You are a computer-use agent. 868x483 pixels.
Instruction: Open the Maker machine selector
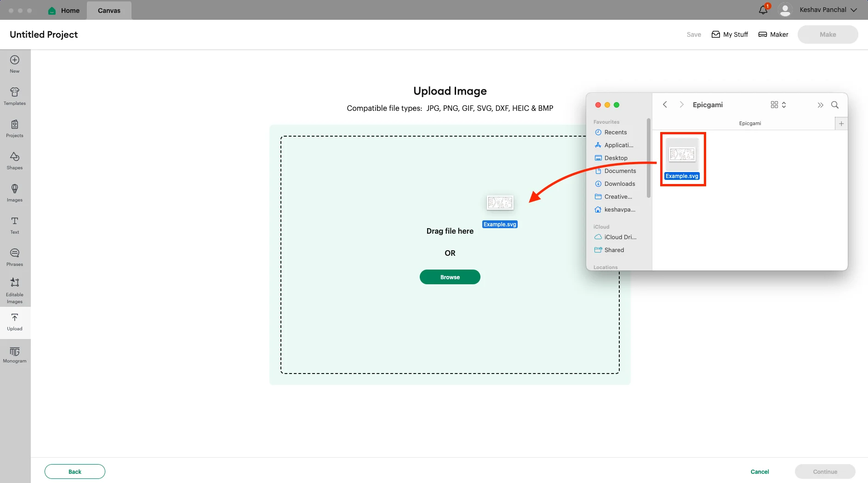773,34
